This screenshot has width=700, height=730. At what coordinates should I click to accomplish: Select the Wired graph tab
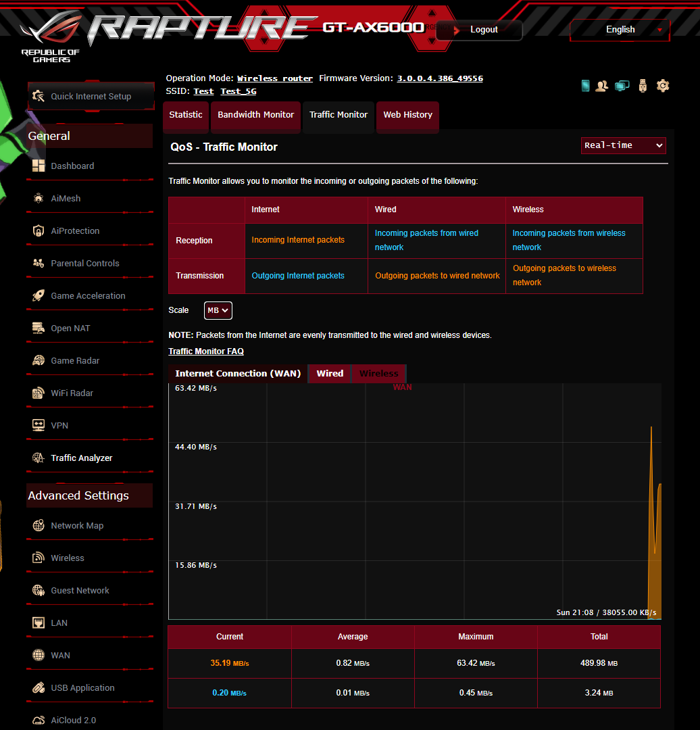pos(330,374)
